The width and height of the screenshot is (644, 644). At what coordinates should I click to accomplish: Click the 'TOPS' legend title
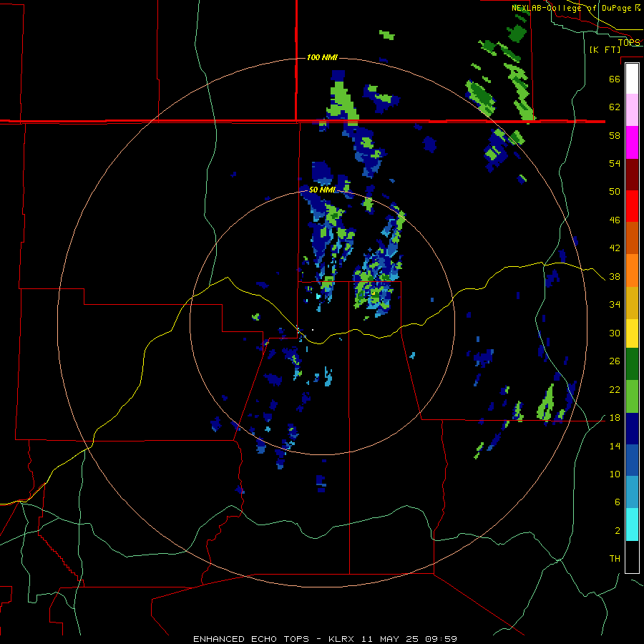tap(629, 42)
